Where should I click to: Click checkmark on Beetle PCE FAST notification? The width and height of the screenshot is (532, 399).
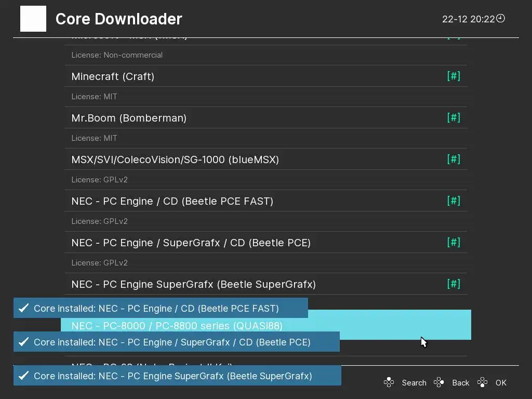pos(23,308)
